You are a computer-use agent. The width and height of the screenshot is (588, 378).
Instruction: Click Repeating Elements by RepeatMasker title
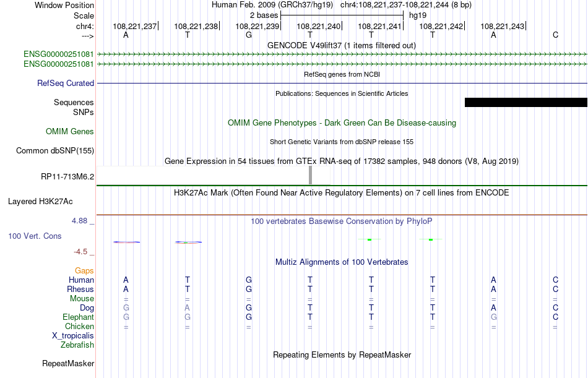[x=342, y=354]
